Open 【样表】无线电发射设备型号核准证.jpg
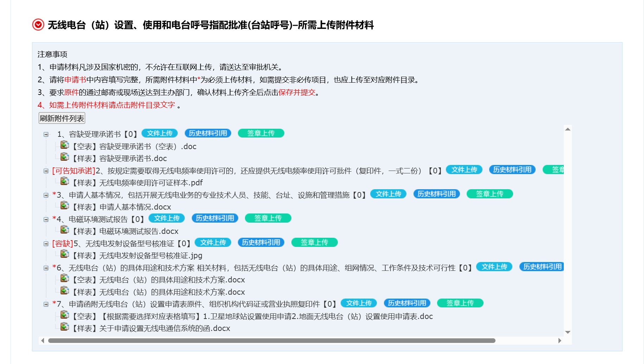 point(137,256)
